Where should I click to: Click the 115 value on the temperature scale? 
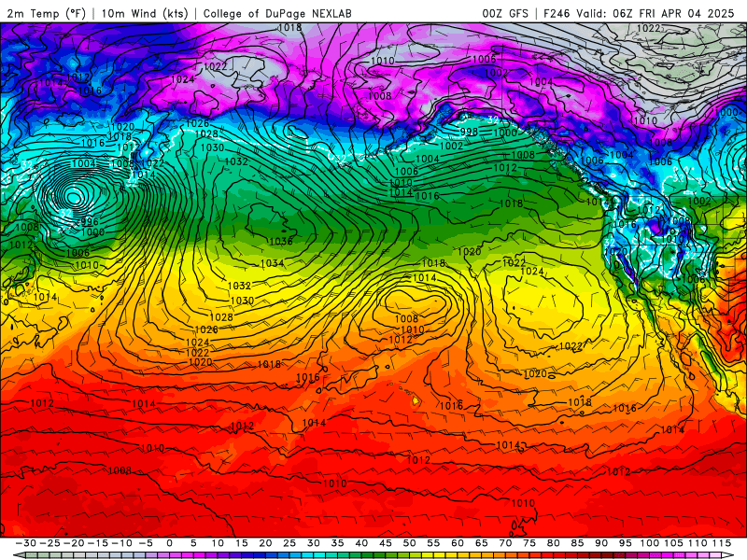pos(722,543)
